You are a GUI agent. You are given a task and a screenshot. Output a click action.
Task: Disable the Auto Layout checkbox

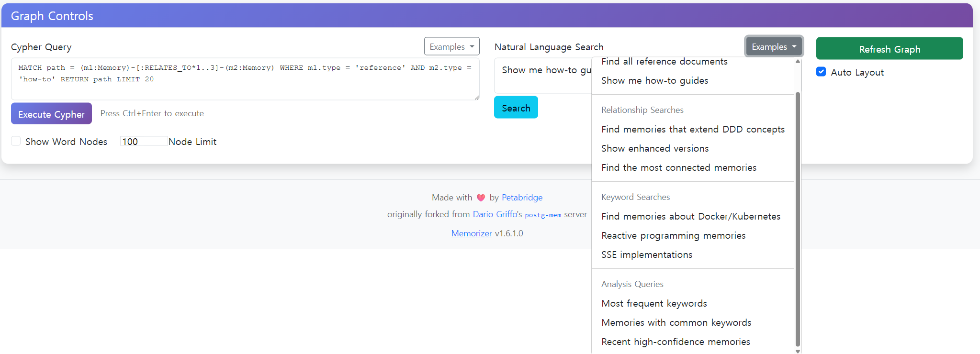tap(821, 72)
